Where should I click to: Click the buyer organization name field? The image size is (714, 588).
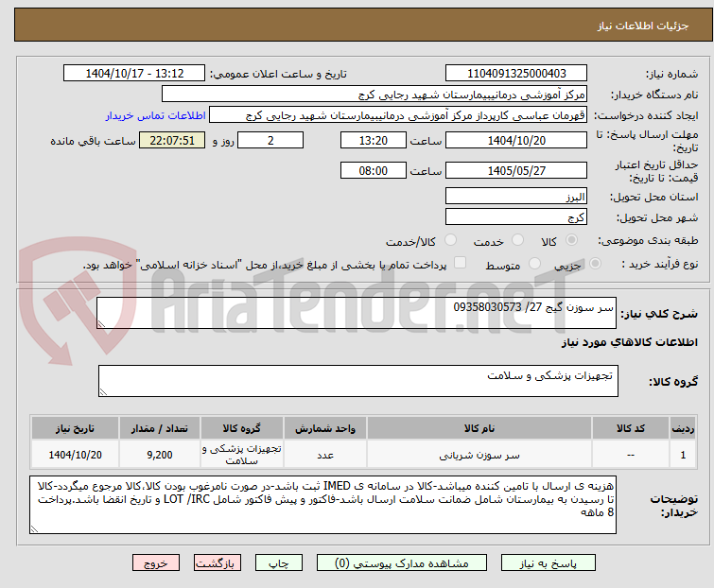coord(374,95)
